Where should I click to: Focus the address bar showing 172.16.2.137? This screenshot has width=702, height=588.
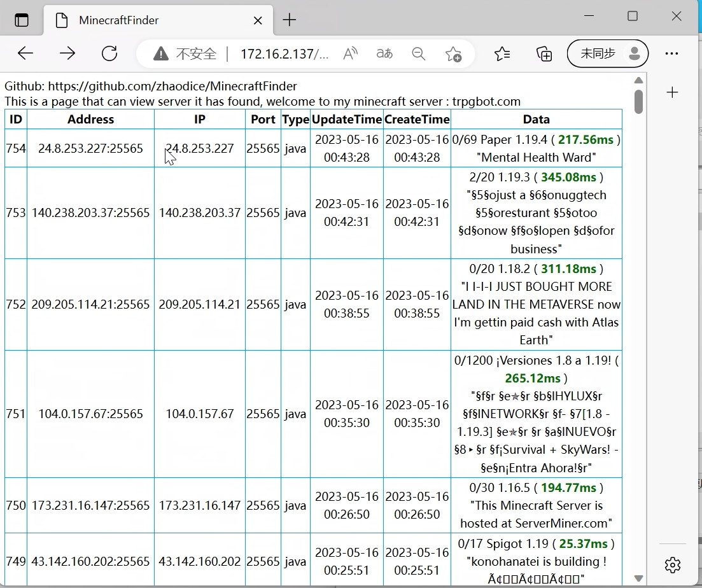click(284, 54)
